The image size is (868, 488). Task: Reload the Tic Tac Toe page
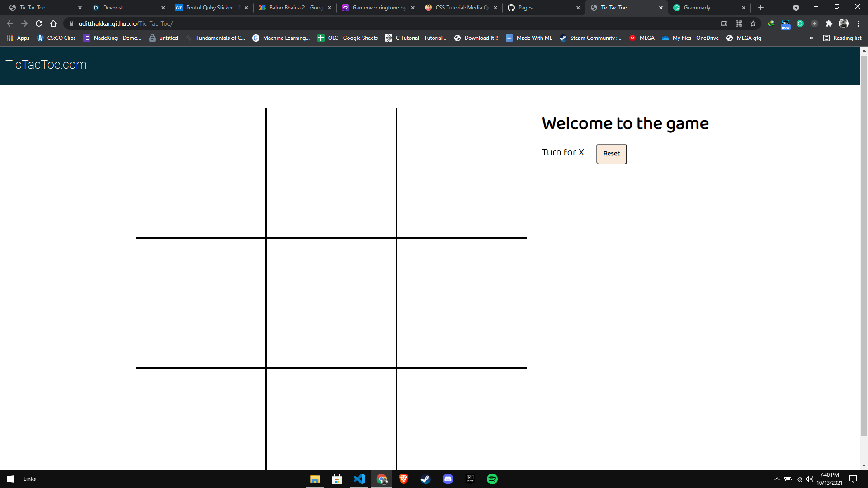(39, 23)
